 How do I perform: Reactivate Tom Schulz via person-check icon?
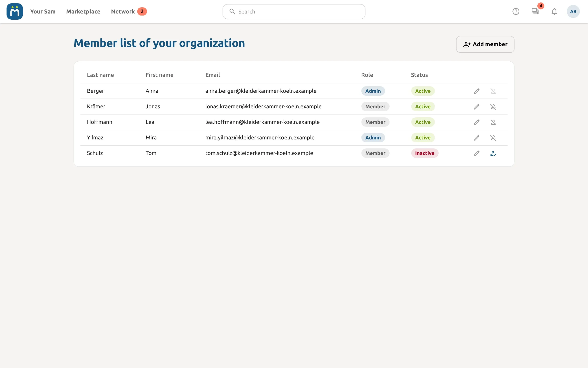tap(493, 153)
